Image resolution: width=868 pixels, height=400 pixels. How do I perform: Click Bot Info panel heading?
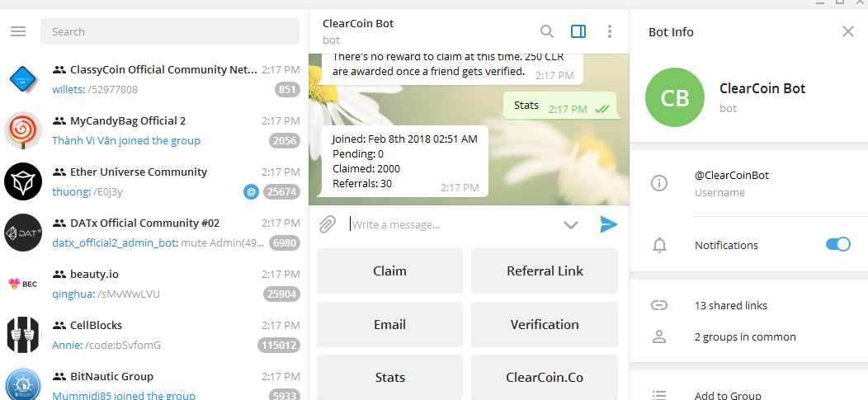[671, 32]
